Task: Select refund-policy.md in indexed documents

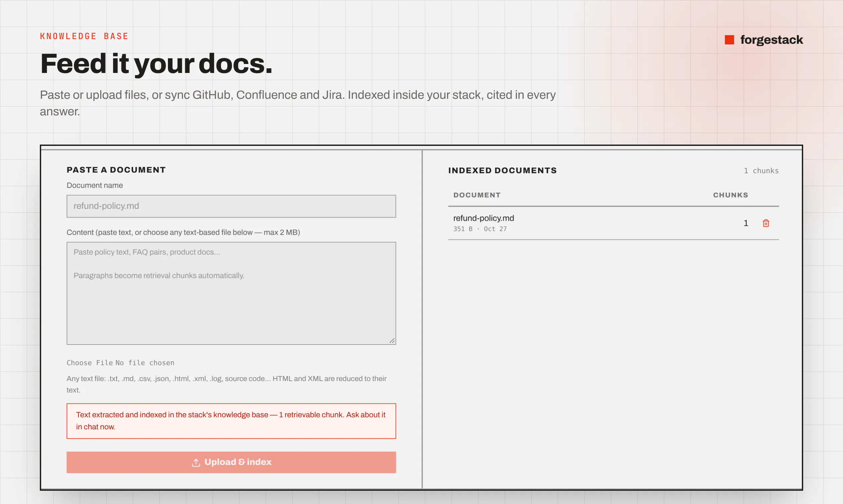Action: [483, 218]
